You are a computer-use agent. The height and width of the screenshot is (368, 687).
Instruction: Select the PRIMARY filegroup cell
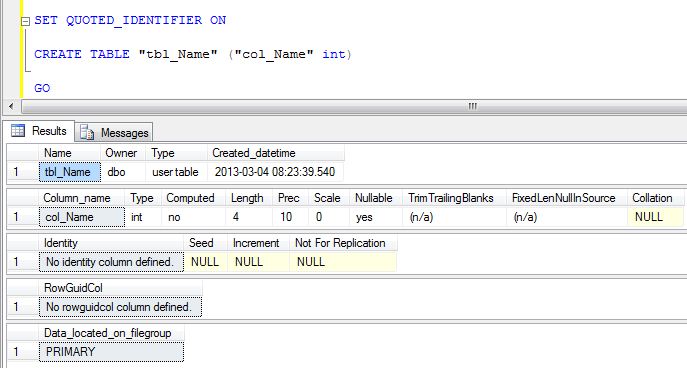coord(111,352)
